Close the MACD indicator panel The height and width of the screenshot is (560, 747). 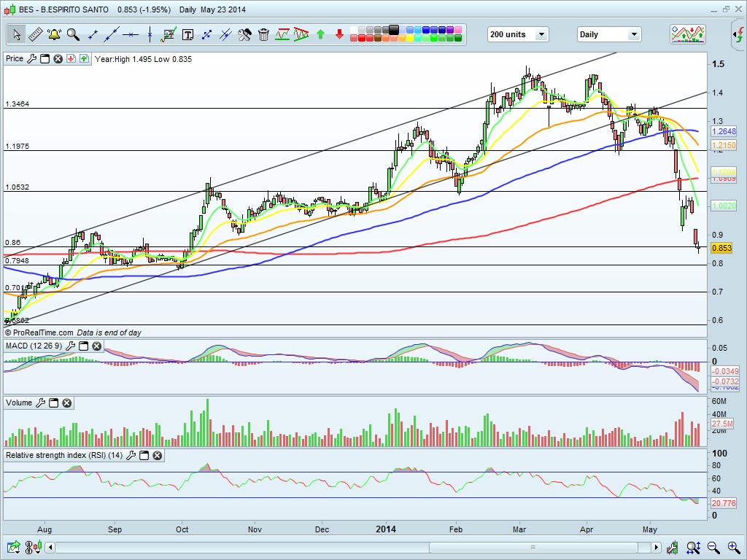pyautogui.click(x=97, y=346)
